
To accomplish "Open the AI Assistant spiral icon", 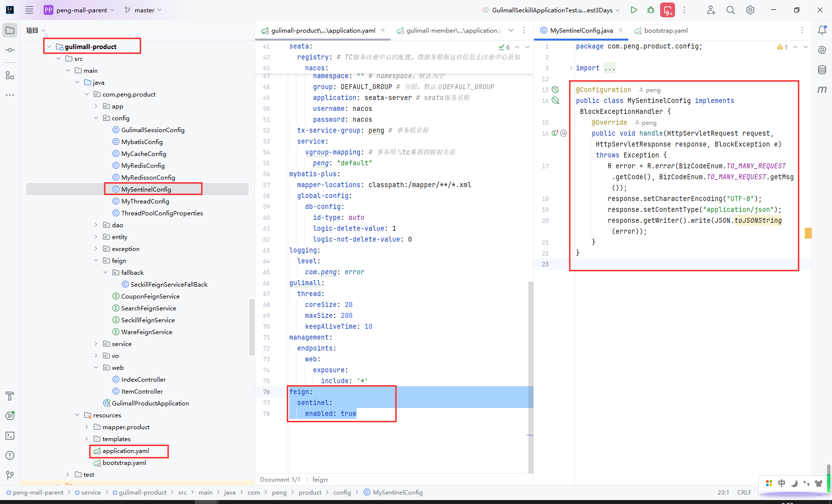I will [x=822, y=50].
